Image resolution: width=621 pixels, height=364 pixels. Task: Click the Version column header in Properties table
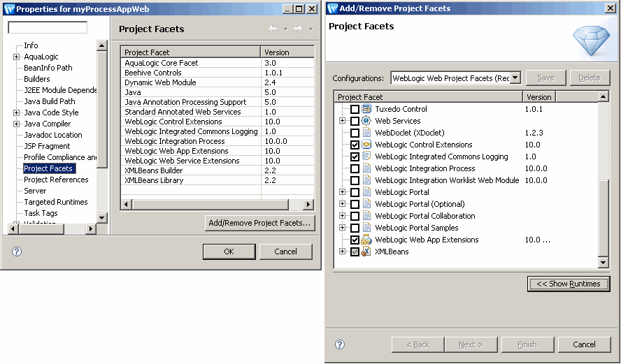pos(287,52)
